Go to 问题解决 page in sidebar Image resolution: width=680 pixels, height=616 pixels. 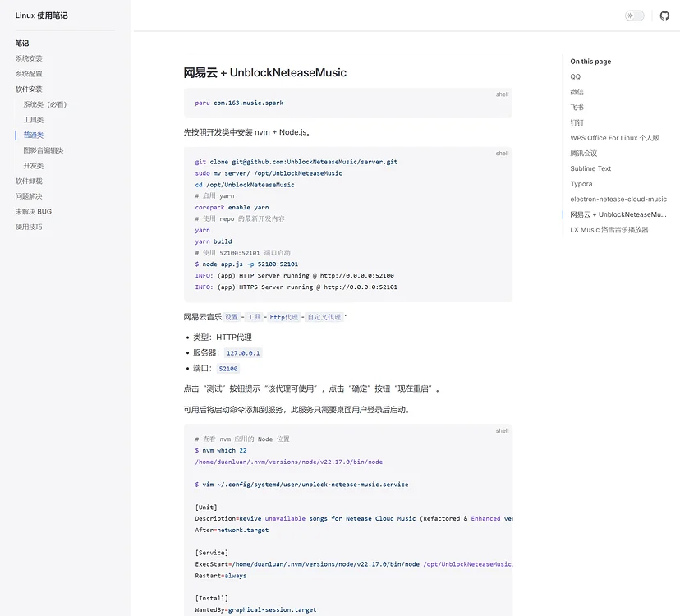coord(29,196)
